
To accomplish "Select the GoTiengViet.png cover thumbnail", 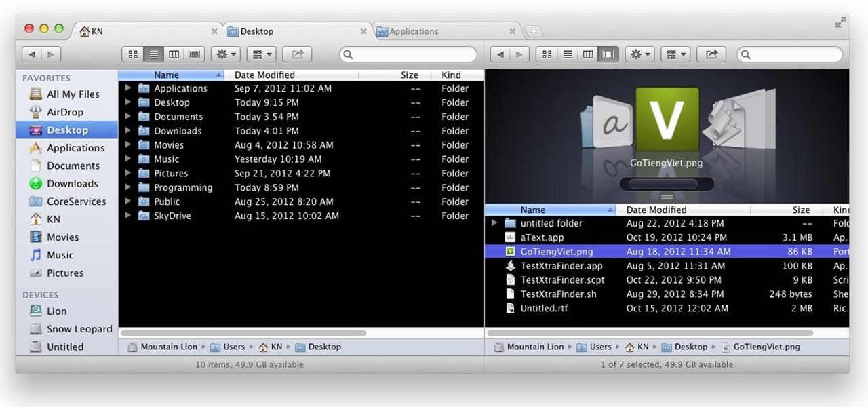I will (667, 119).
